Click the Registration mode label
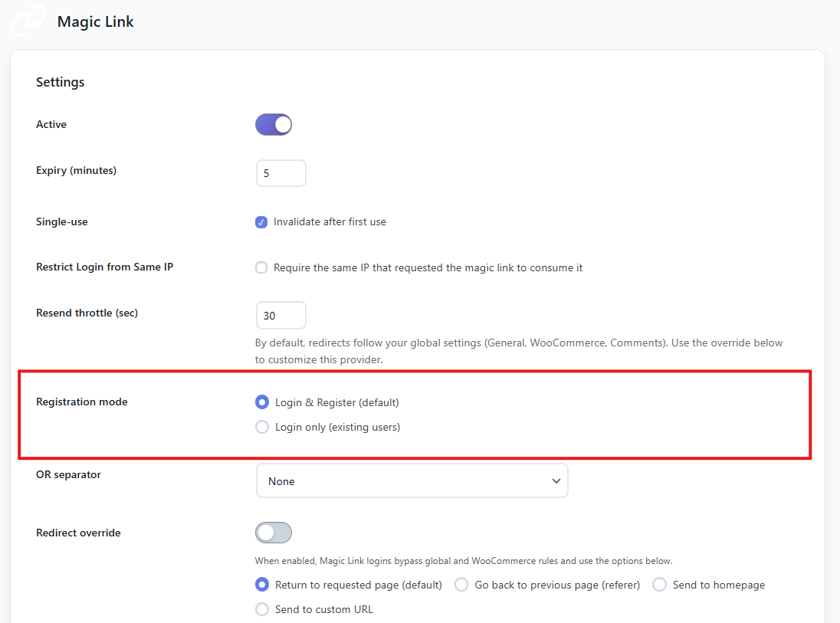840x623 pixels. coord(81,402)
